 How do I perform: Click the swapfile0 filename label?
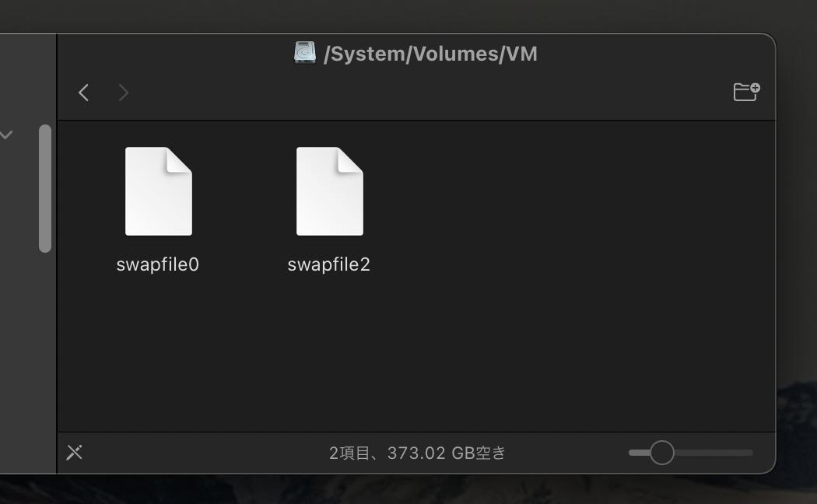coord(157,264)
